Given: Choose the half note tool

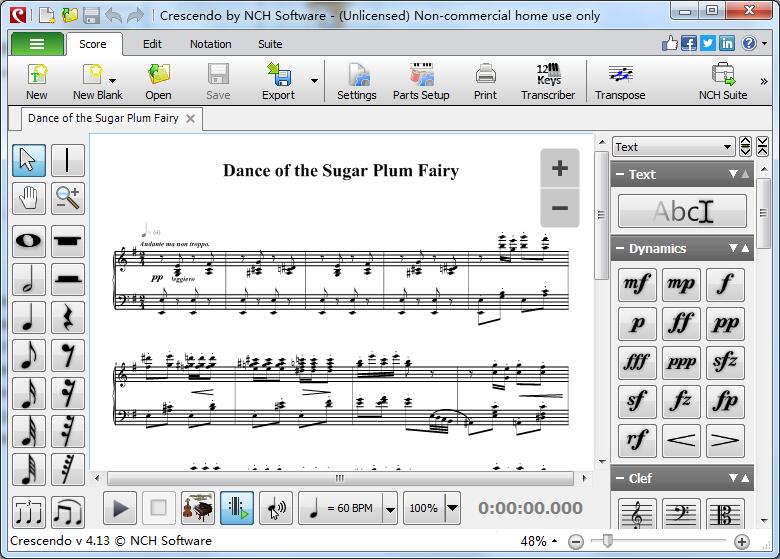Looking at the screenshot, I should pos(29,280).
